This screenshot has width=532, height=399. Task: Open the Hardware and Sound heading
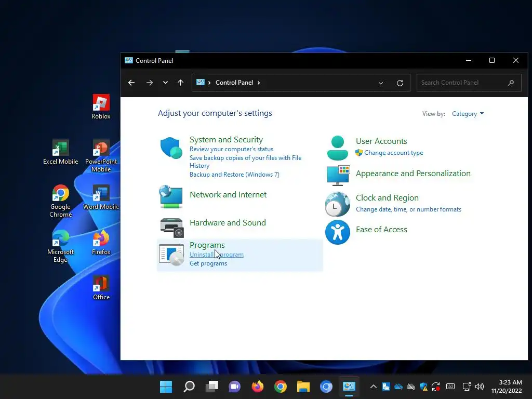click(228, 222)
